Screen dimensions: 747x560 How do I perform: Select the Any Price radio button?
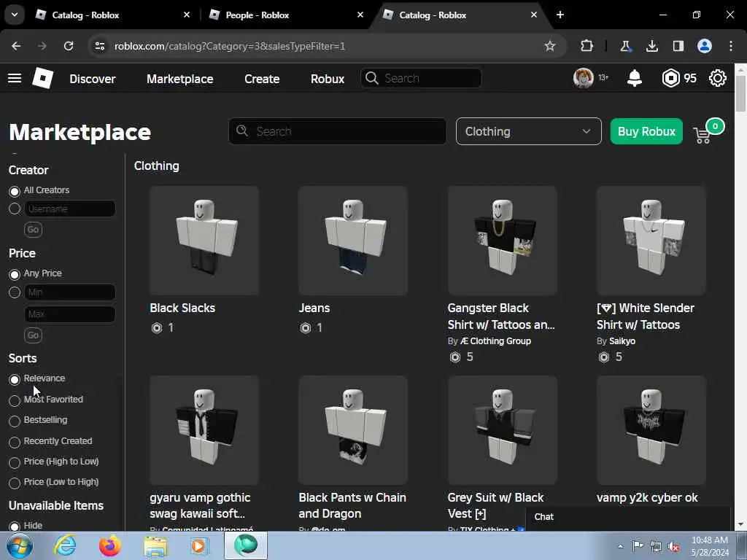15,274
